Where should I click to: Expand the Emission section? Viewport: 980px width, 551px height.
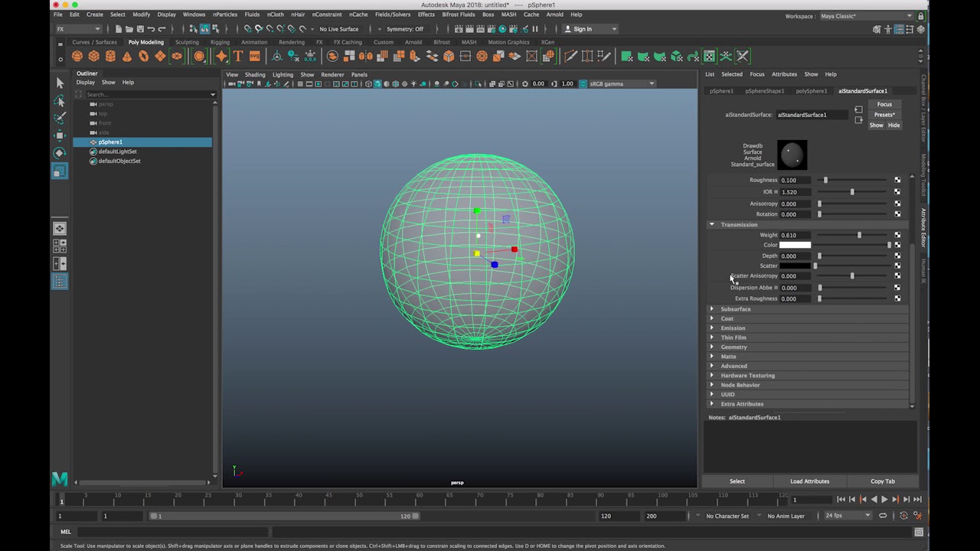[x=712, y=328]
